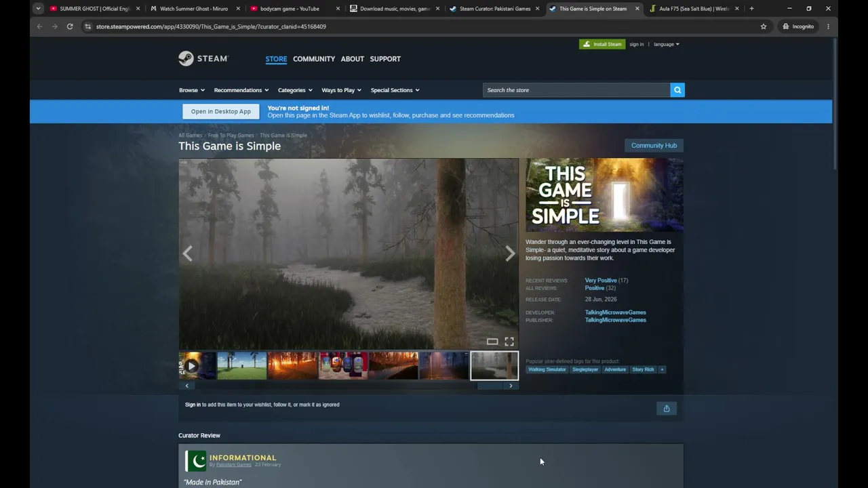Click the plus button beside the tags
Screen dimensions: 868x488
(662, 369)
